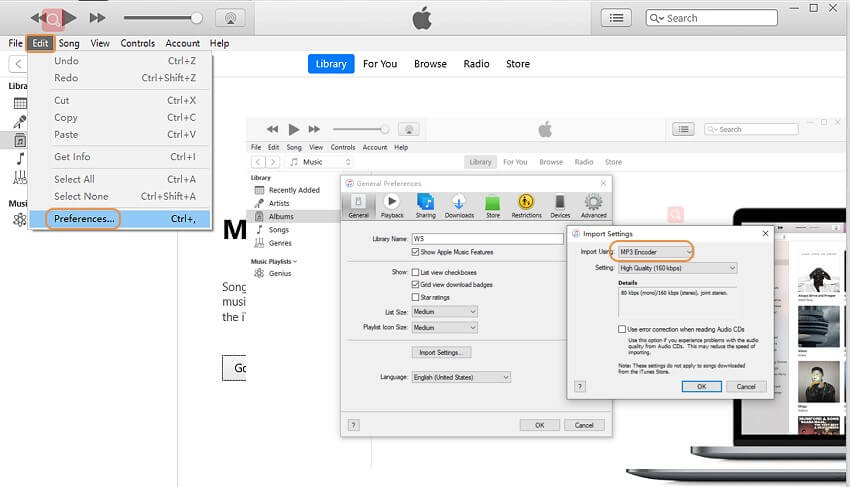850x487 pixels.
Task: Choose Select All from the Edit menu
Action: point(120,180)
